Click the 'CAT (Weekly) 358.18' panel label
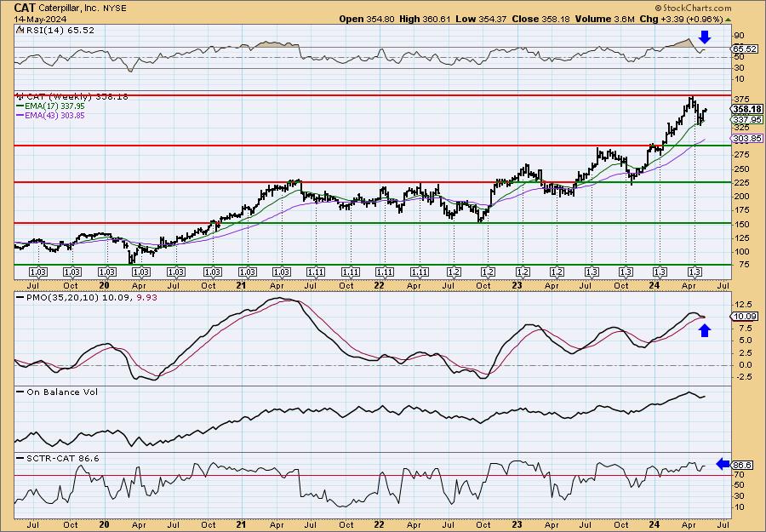The height and width of the screenshot is (532, 766). pos(76,97)
